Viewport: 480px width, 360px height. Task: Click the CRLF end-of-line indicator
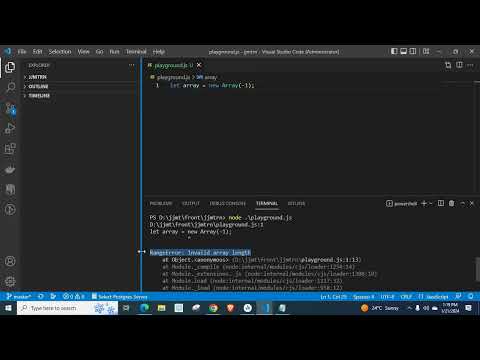pos(406,296)
